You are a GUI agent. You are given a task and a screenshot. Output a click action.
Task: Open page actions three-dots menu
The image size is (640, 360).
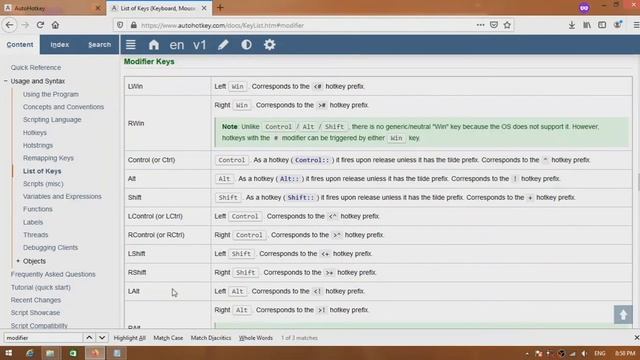coord(480,25)
